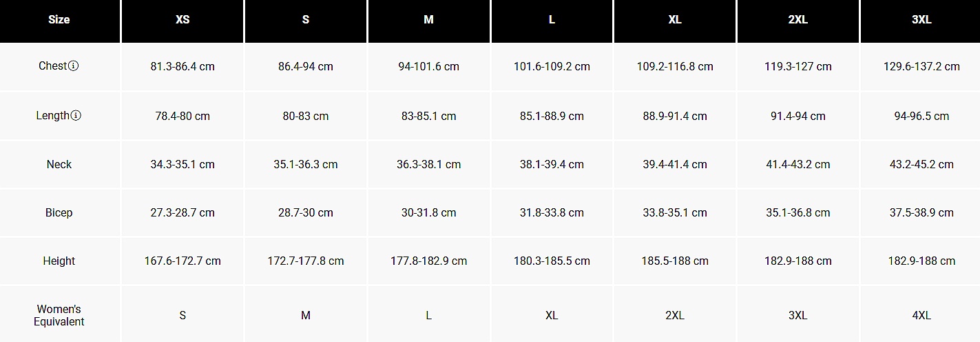
Task: Select the Neck row label
Action: pyautogui.click(x=59, y=164)
